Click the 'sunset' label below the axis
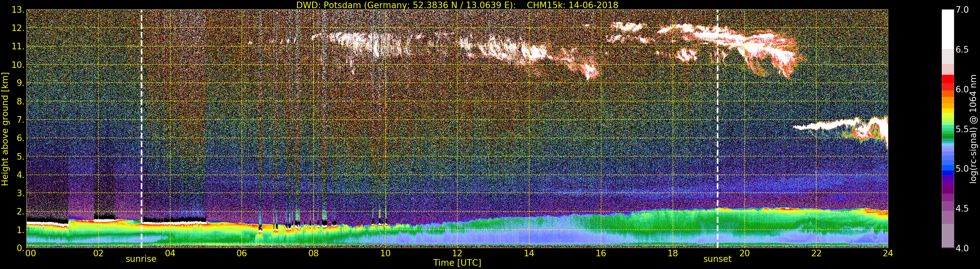This screenshot has width=980, height=269. pyautogui.click(x=717, y=259)
